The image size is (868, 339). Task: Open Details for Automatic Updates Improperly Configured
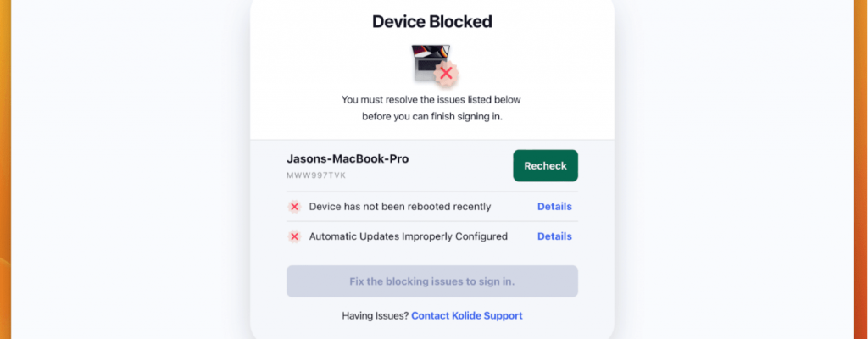tap(554, 236)
